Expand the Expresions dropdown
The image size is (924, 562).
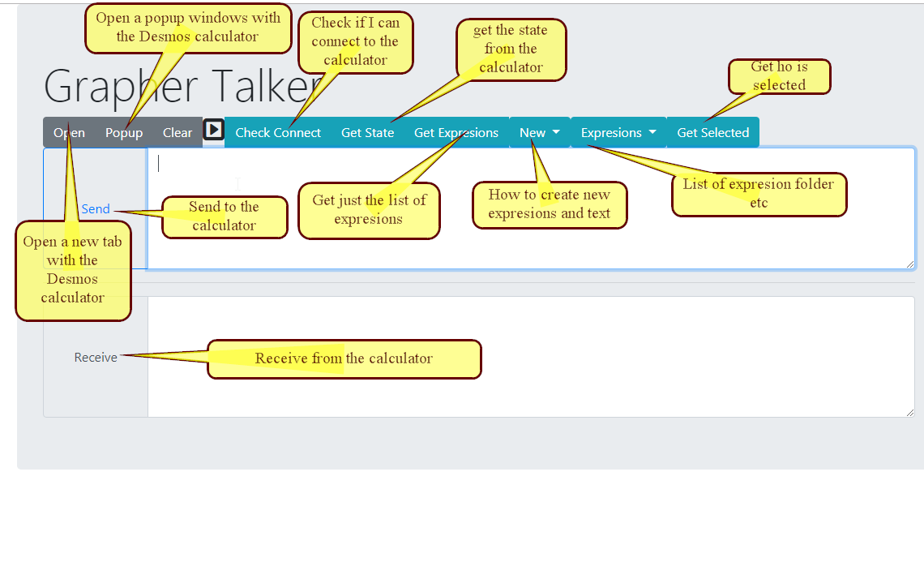coord(618,133)
